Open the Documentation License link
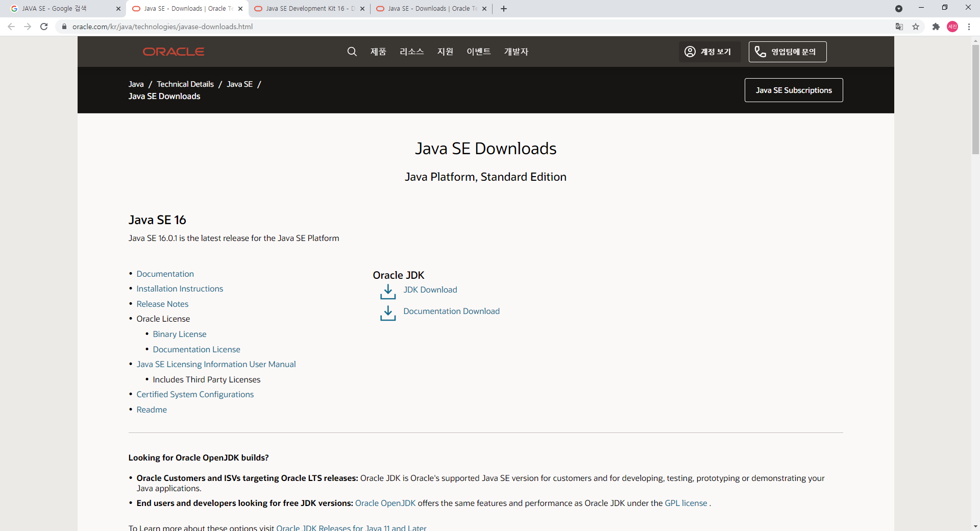 (x=197, y=350)
